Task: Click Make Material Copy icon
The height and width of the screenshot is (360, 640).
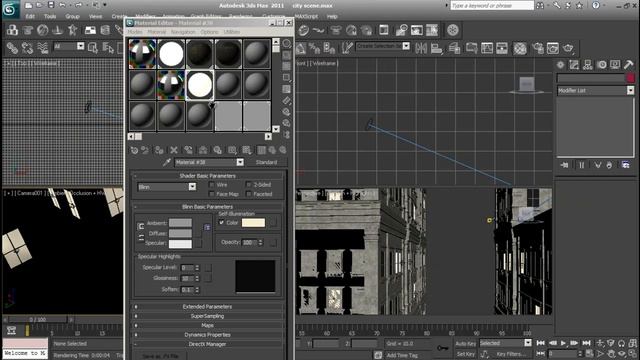Action: coord(188,150)
